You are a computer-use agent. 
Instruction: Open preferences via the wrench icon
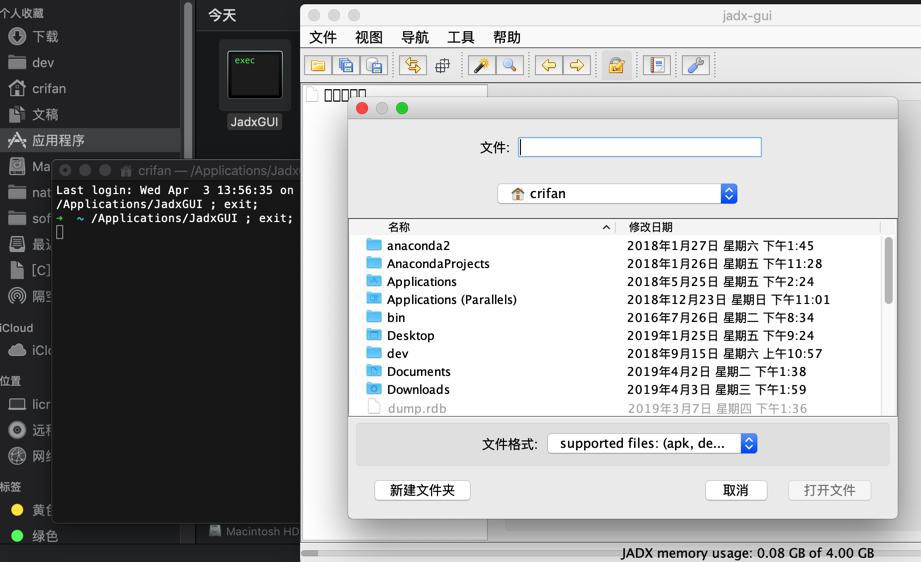(696, 65)
